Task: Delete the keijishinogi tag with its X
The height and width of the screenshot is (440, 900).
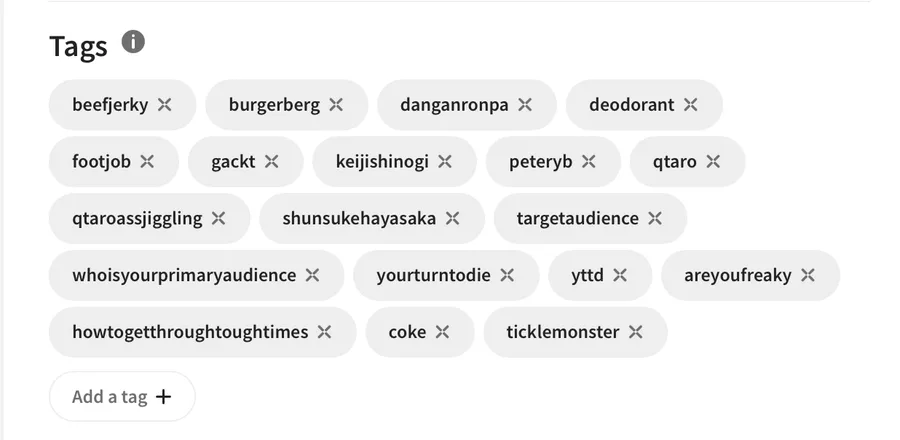Action: tap(445, 161)
